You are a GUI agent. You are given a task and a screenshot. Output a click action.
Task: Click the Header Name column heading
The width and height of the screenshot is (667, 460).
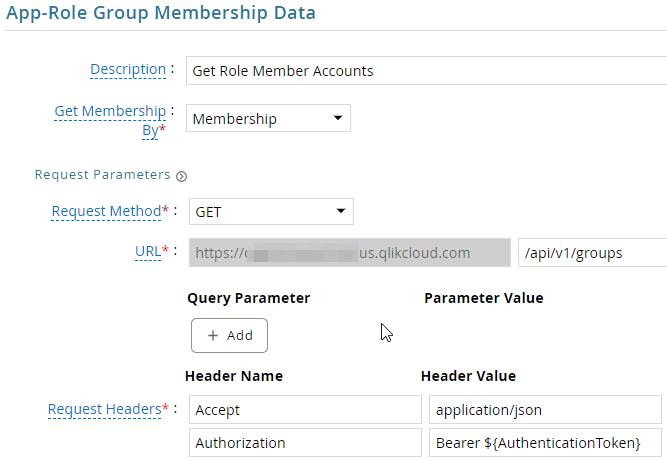234,376
